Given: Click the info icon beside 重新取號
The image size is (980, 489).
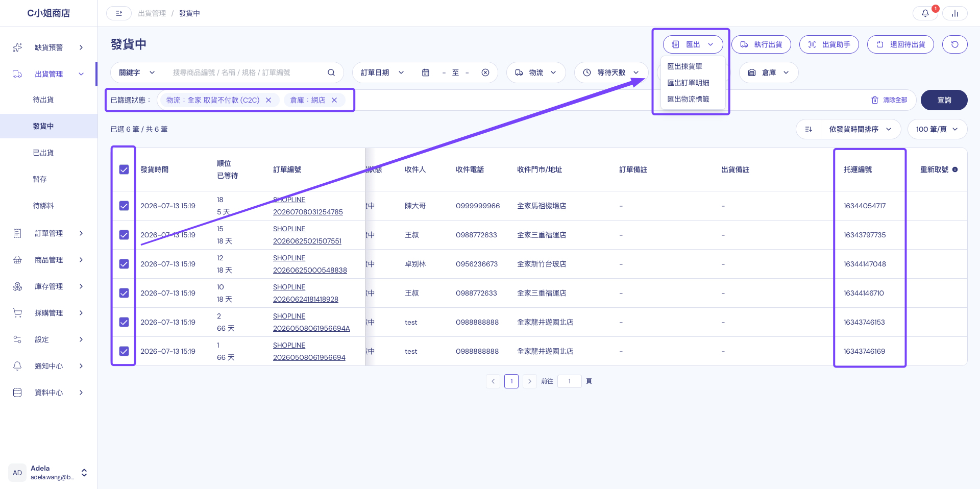Looking at the screenshot, I should (x=955, y=169).
